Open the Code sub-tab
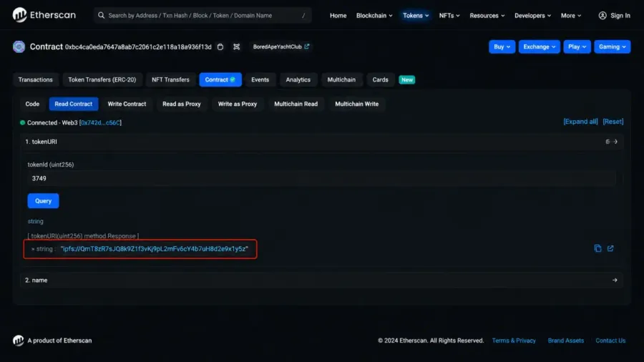This screenshot has width=644, height=362. pos(32,104)
